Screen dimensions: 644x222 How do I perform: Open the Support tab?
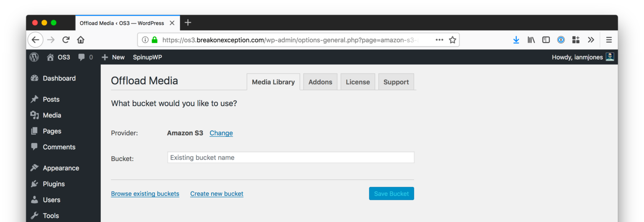point(396,82)
